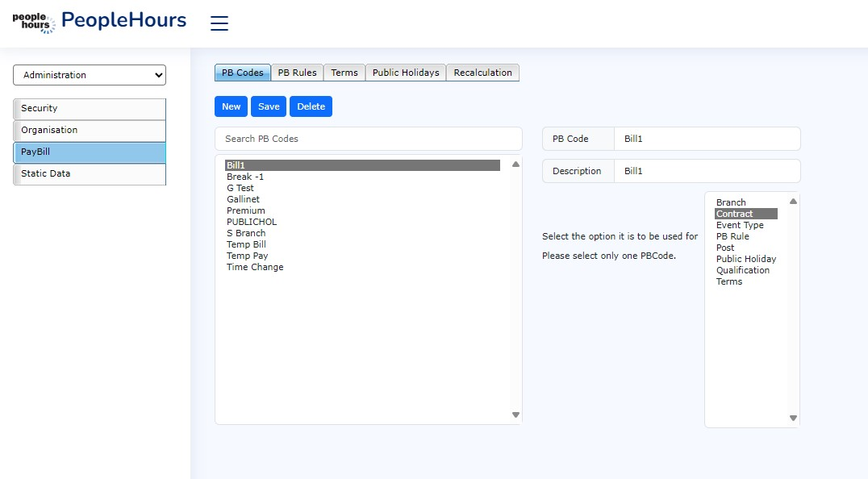Switch to the PB Rules tab
868x479 pixels.
pyautogui.click(x=297, y=73)
